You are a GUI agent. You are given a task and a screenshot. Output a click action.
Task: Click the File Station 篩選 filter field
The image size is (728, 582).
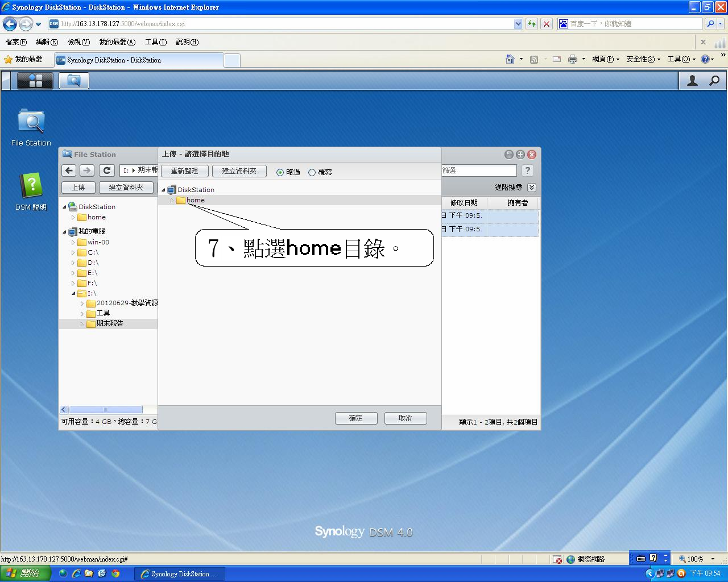pyautogui.click(x=479, y=171)
